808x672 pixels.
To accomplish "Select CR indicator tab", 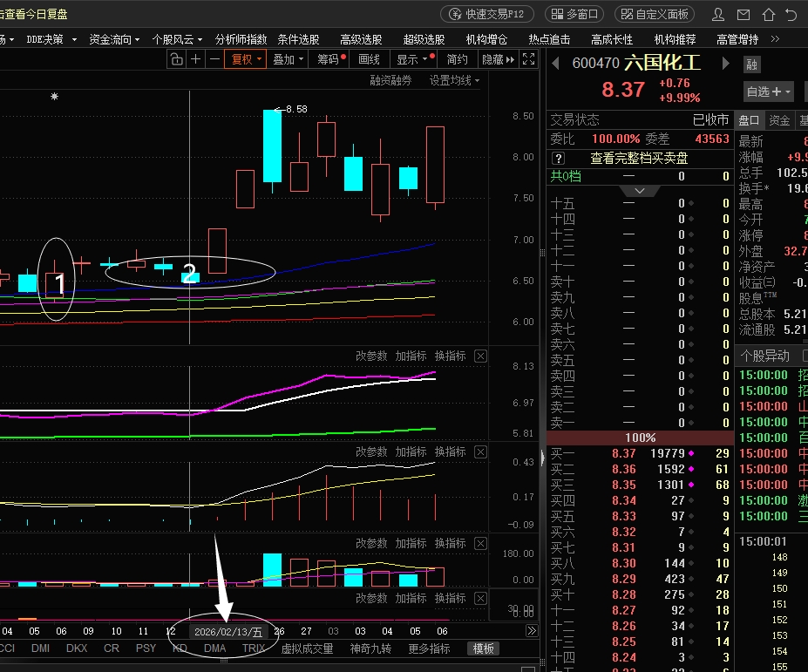I will 112,648.
